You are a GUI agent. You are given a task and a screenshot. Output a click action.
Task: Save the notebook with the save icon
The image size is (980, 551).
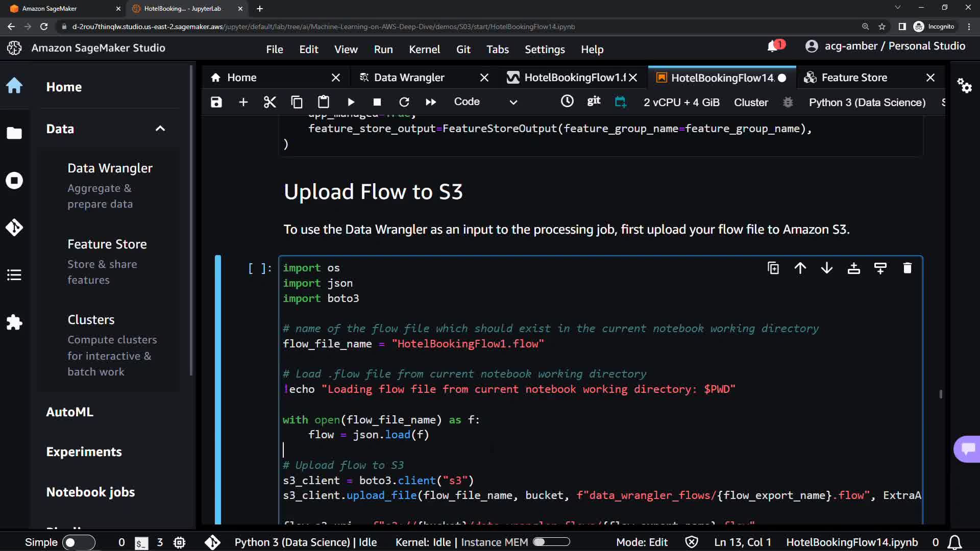pos(216,102)
